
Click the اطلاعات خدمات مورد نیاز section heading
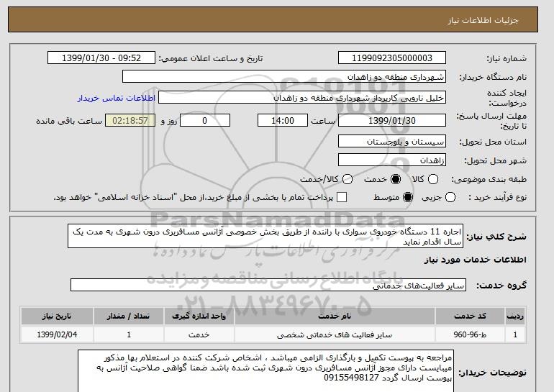point(475,260)
